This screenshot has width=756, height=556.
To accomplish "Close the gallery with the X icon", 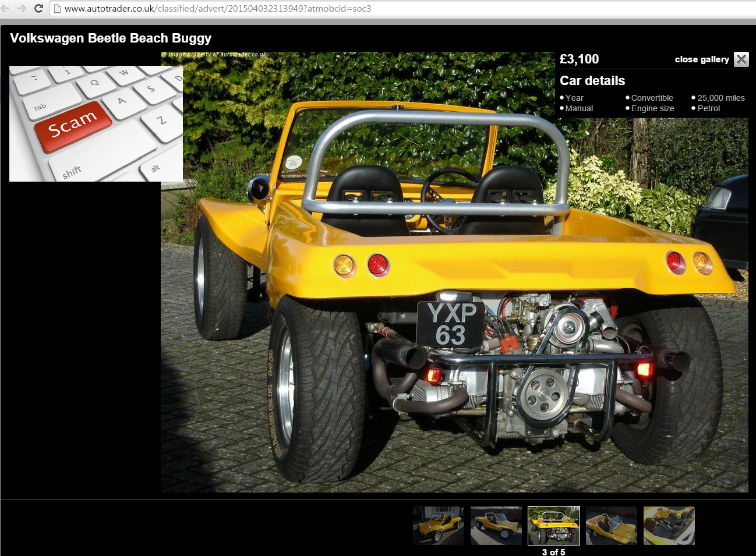I will (741, 59).
